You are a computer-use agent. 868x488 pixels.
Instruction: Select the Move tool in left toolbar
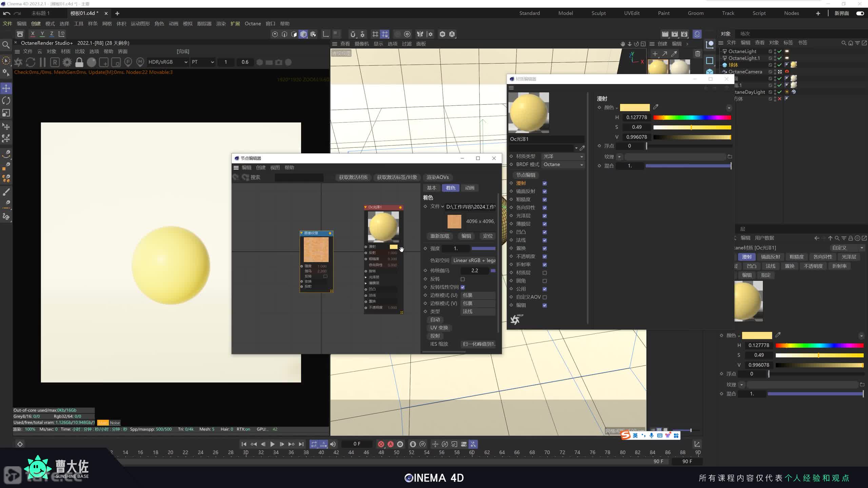[x=6, y=88]
